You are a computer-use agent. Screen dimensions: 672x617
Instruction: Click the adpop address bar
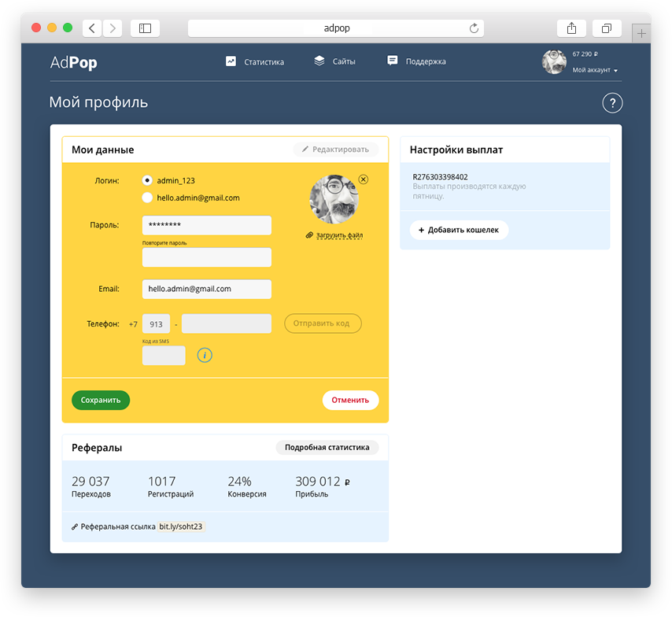coord(336,28)
